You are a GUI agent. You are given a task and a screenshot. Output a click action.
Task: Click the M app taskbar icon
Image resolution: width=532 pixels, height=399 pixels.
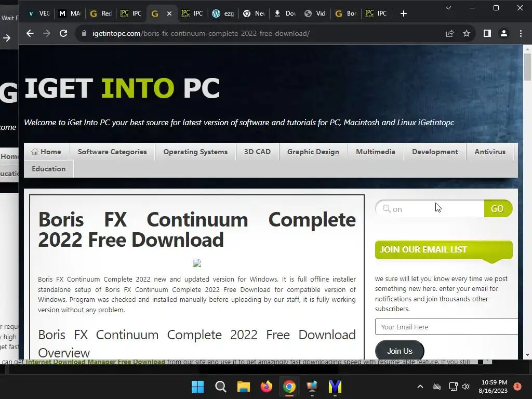coord(335,387)
